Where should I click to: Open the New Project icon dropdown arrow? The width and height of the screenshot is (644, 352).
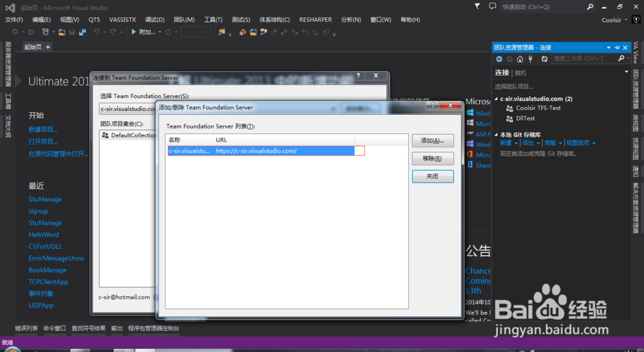[53, 32]
